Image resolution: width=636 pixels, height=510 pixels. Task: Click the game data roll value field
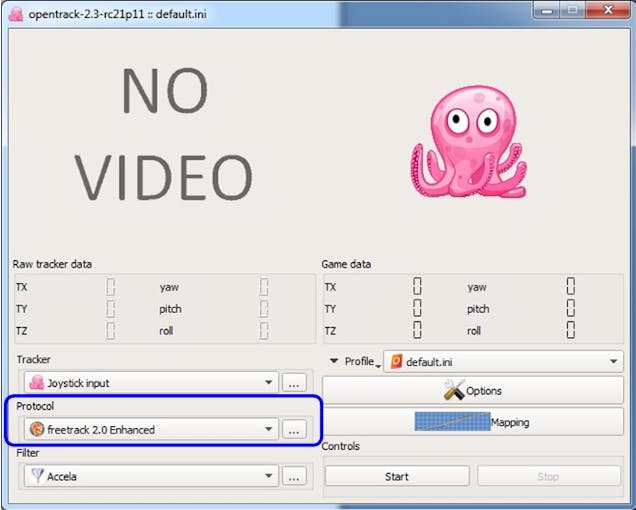[571, 330]
